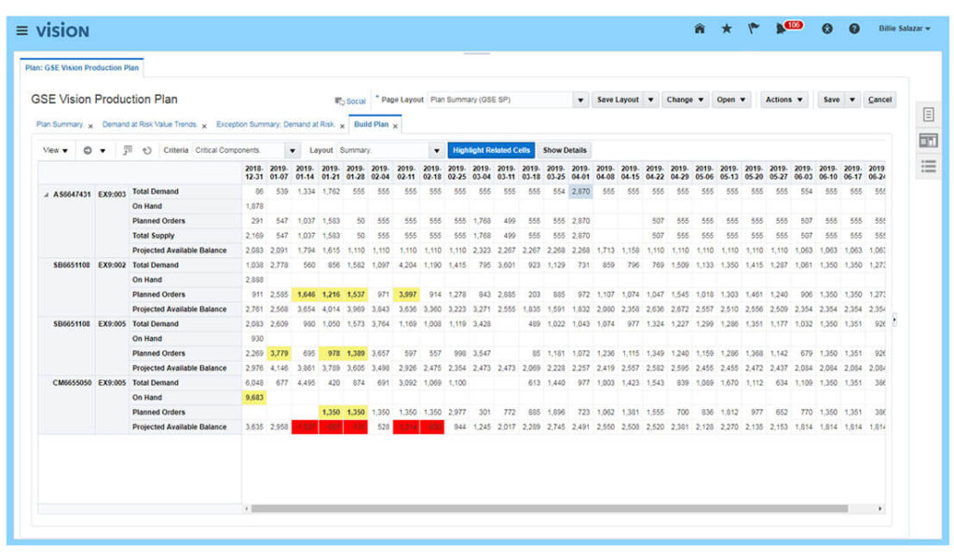This screenshot has width=954, height=560.
Task: Select the yellow On Hand cell 9,683
Action: [254, 398]
